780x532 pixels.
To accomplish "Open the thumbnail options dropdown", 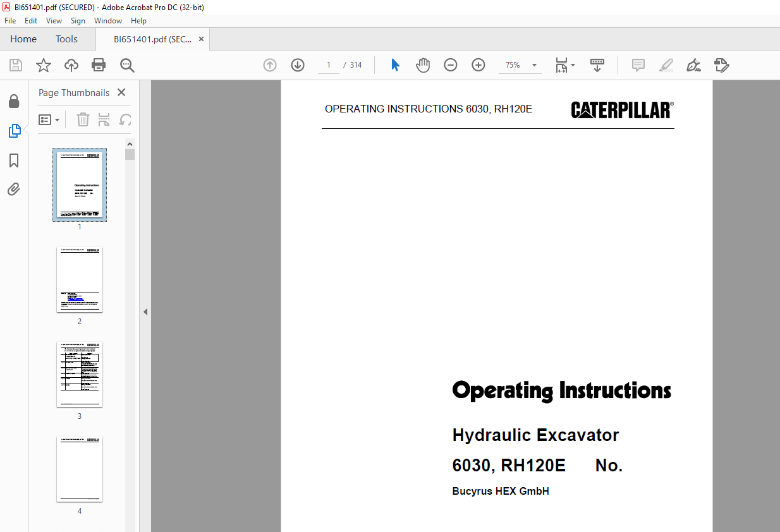I will 49,119.
